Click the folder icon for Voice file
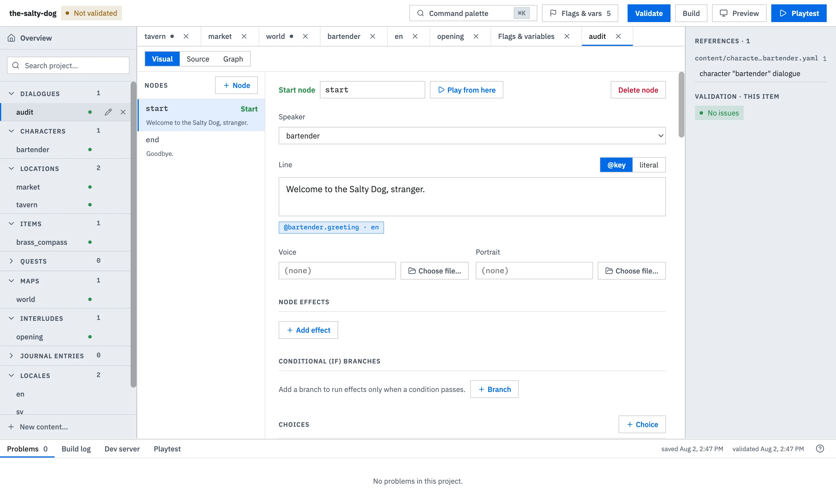Screen dimensions: 836x504 pos(412,271)
